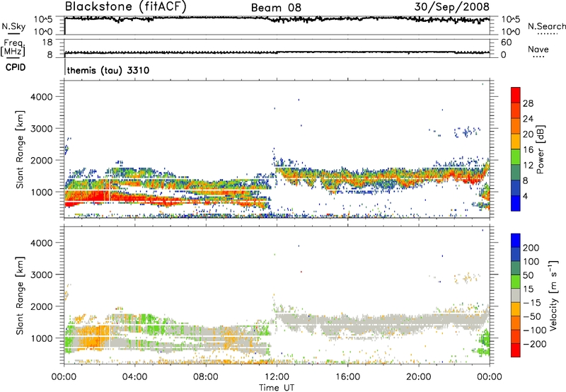Screen dimensions: 566x392
Task: Click the frequency trace in the Freq. panel
Action: [277, 52]
